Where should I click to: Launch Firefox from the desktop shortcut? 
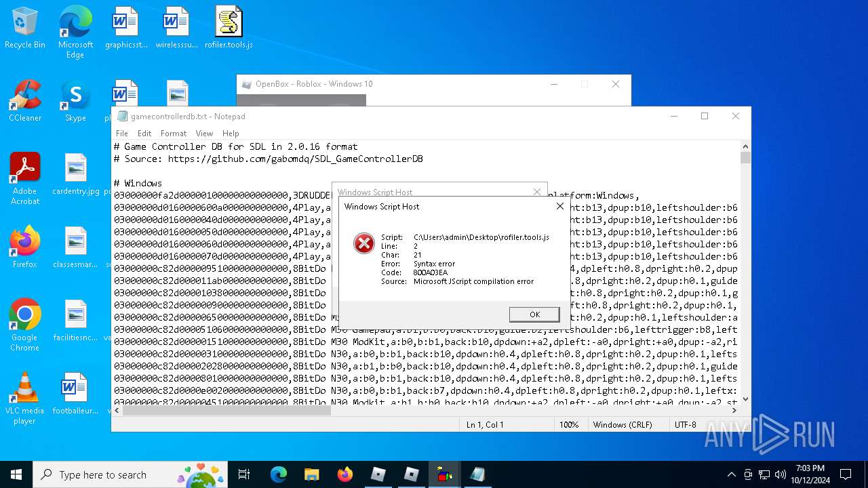pyautogui.click(x=25, y=247)
